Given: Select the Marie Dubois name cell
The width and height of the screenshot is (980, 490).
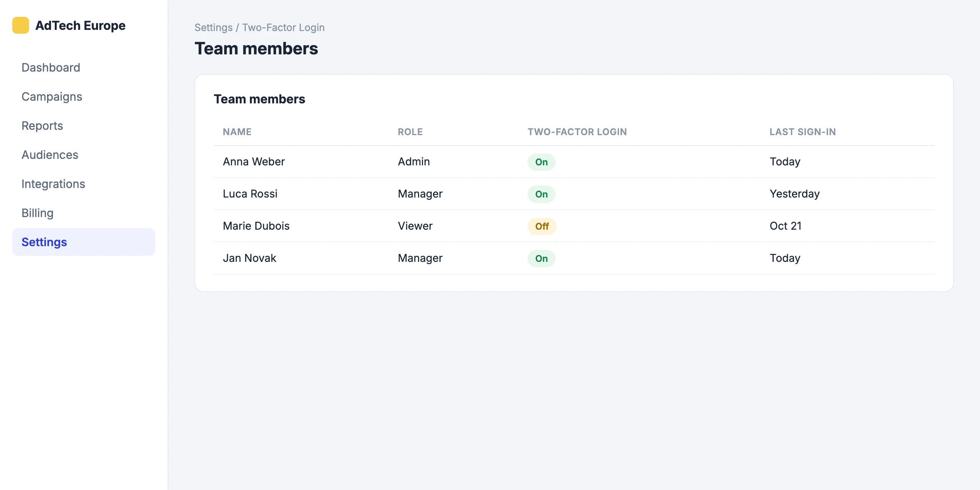Looking at the screenshot, I should point(256,226).
